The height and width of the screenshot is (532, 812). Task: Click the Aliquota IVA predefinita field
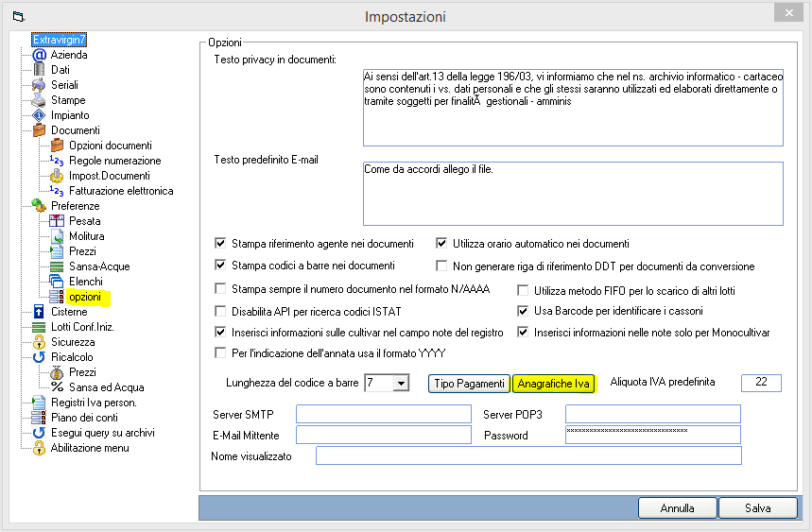coord(761,383)
